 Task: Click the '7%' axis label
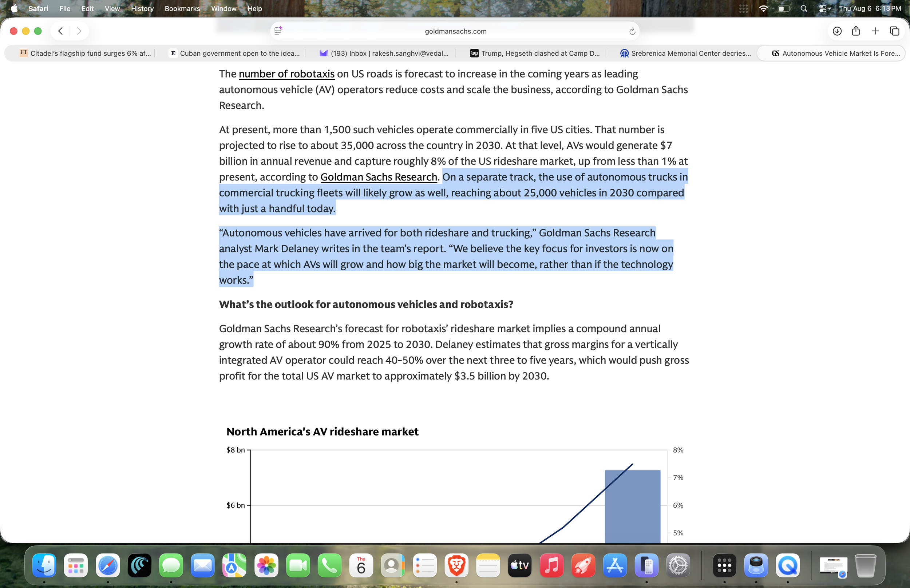tap(678, 478)
